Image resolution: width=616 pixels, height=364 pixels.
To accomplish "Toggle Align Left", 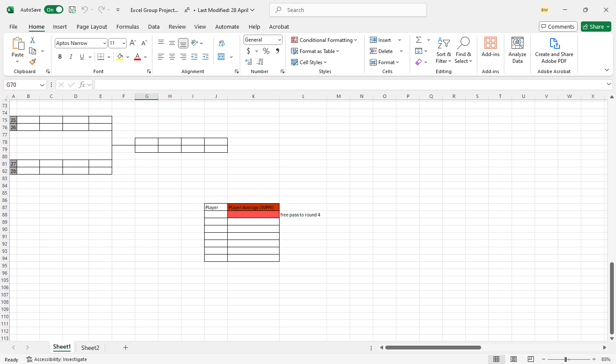I will click(161, 57).
